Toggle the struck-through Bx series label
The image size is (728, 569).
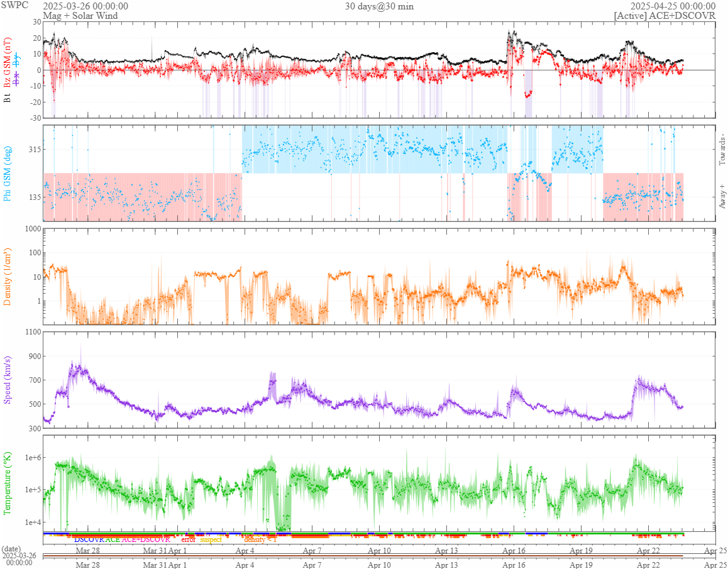17,79
